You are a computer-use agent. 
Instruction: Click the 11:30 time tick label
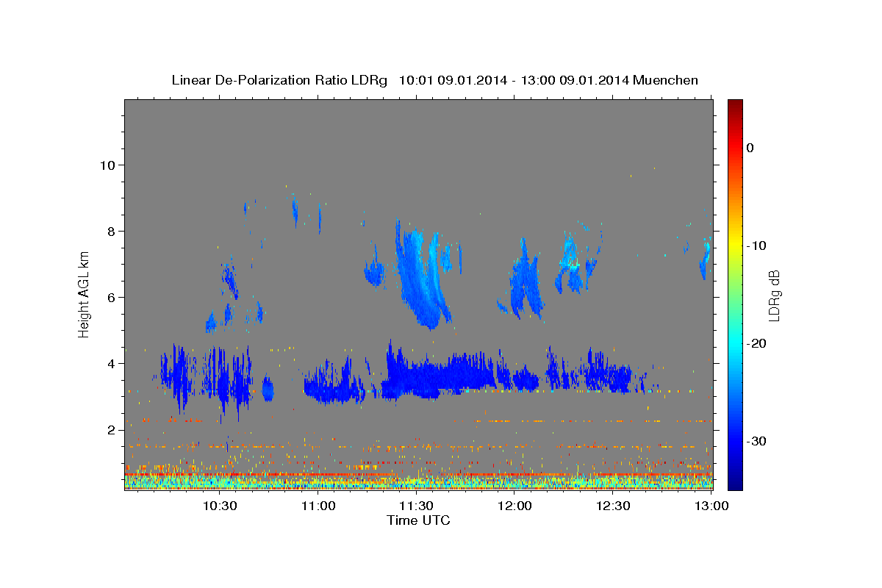click(x=416, y=506)
